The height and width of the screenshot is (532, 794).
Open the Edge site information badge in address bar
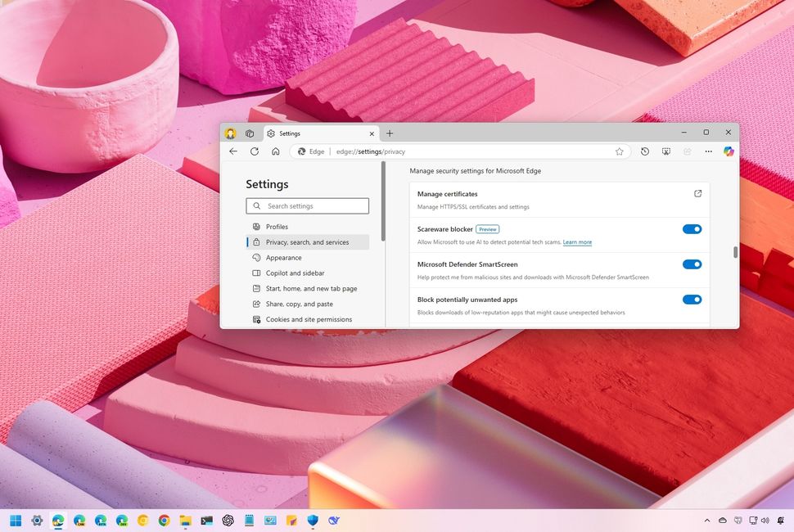click(303, 151)
